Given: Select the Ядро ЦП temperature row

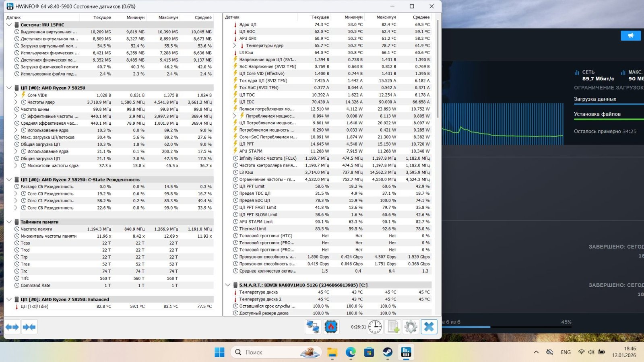Looking at the screenshot, I should pos(331,25).
